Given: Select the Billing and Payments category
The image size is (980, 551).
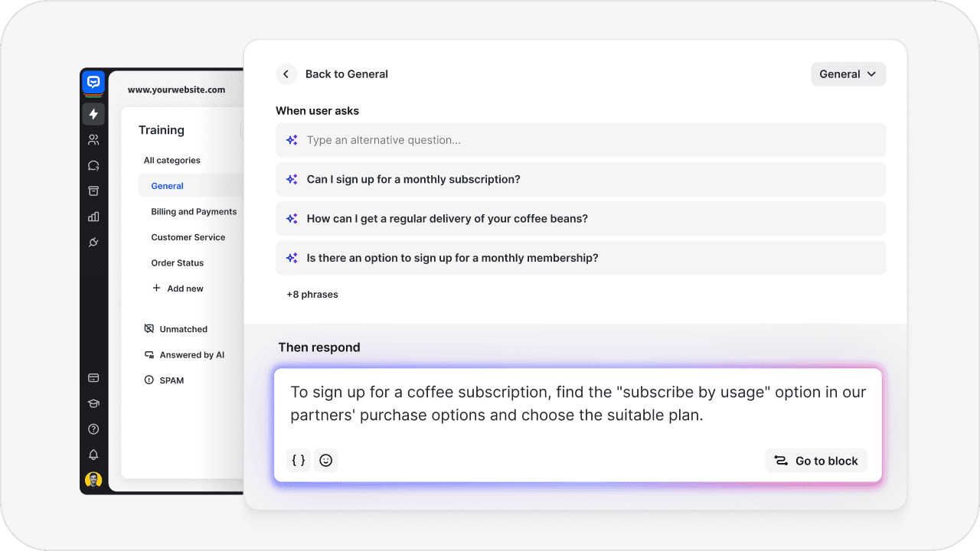Looking at the screenshot, I should (x=194, y=211).
